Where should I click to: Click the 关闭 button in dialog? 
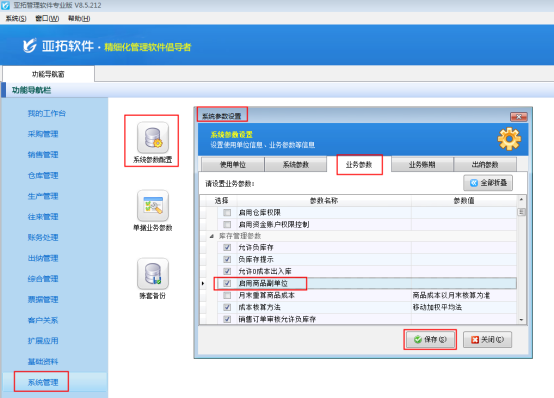pyautogui.click(x=487, y=339)
